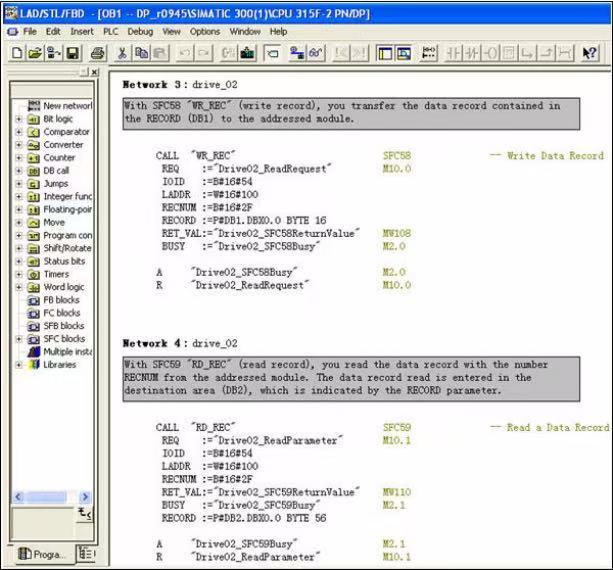This screenshot has height=570, width=613.
Task: Click the Download to PLC icon
Action: click(x=247, y=52)
